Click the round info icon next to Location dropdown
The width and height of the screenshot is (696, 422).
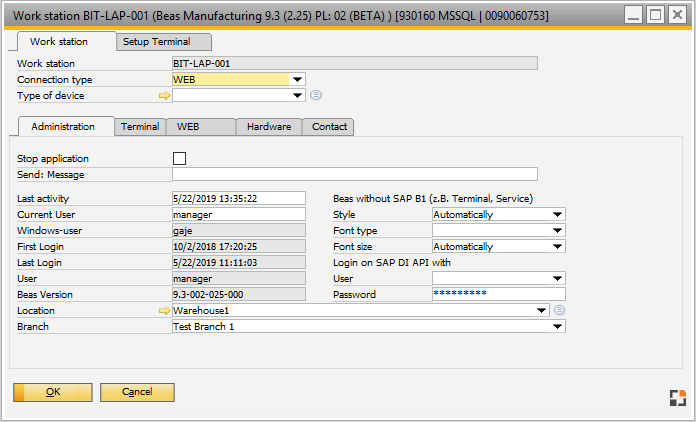pos(560,311)
